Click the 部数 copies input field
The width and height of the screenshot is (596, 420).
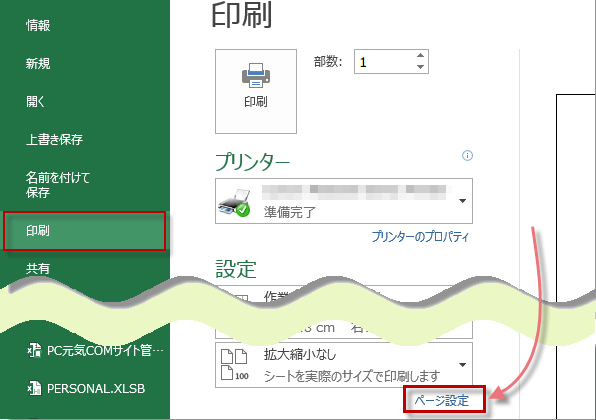pos(392,62)
